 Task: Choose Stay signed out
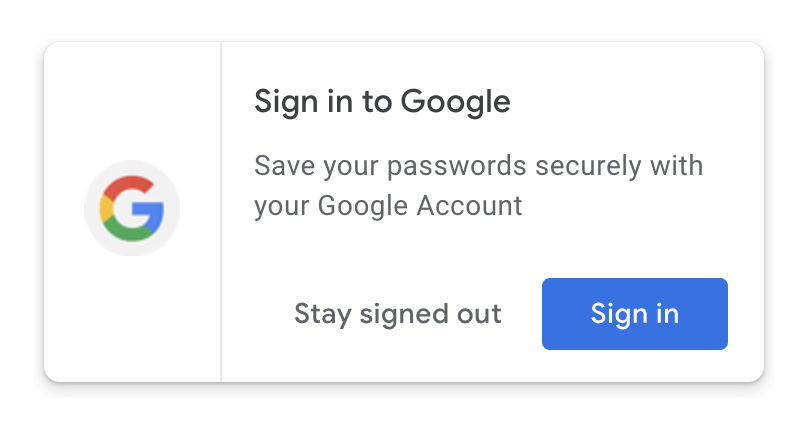click(397, 314)
